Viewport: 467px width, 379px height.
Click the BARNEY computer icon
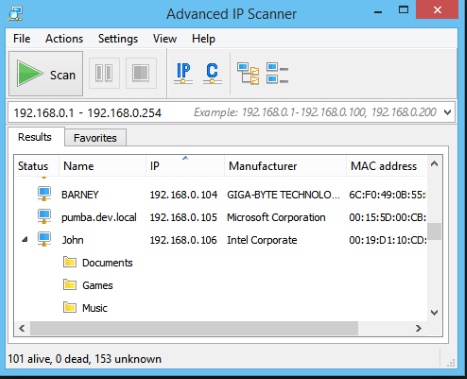tap(44, 194)
